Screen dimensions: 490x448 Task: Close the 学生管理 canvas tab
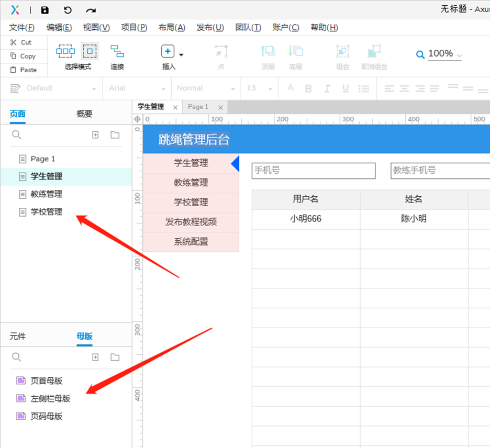(x=175, y=107)
